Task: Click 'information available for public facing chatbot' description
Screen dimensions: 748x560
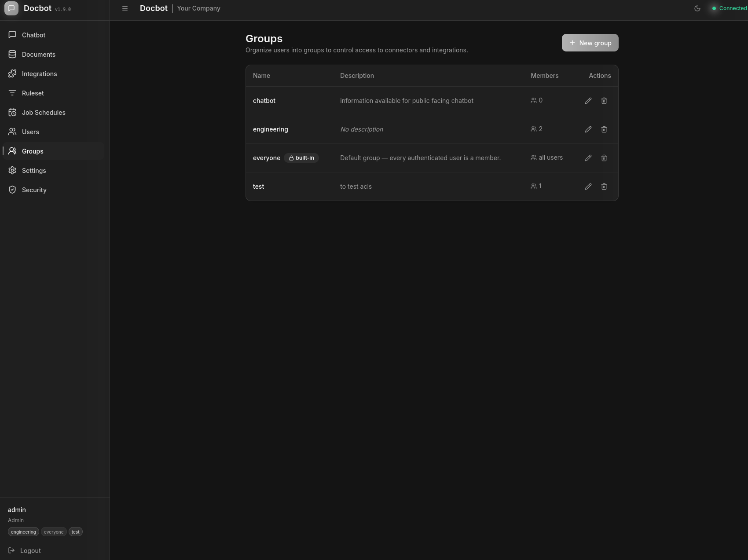Action: [x=407, y=101]
